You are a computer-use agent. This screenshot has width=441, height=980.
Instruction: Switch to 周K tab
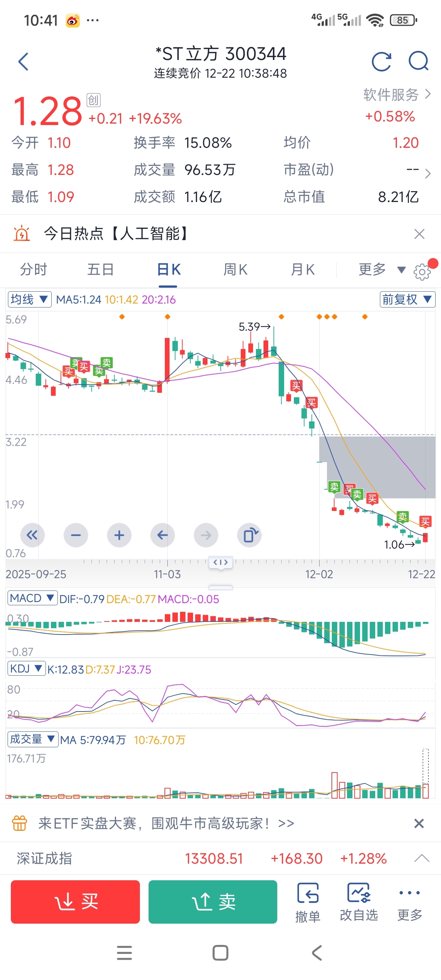(x=235, y=270)
